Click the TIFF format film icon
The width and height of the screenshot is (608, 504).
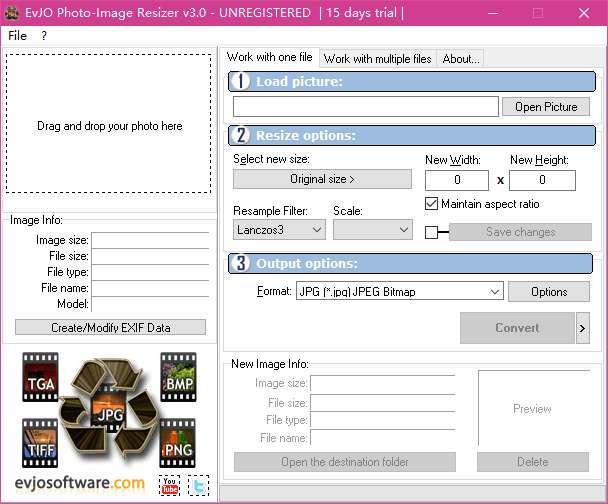click(x=40, y=443)
